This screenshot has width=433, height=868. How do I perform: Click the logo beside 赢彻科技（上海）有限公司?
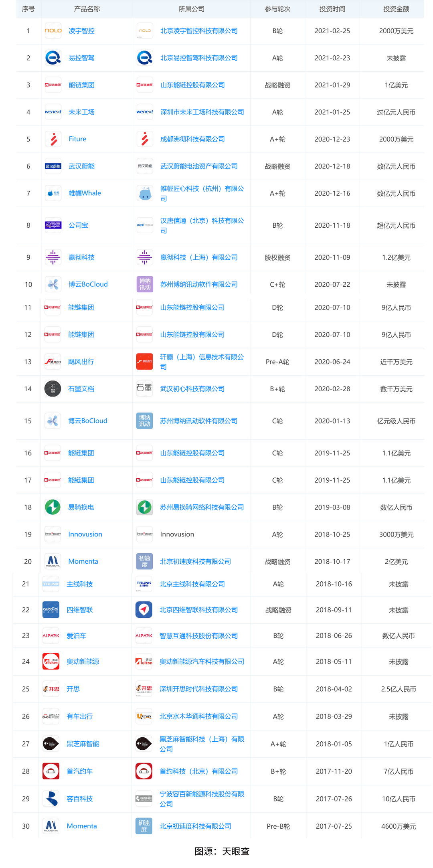(145, 257)
